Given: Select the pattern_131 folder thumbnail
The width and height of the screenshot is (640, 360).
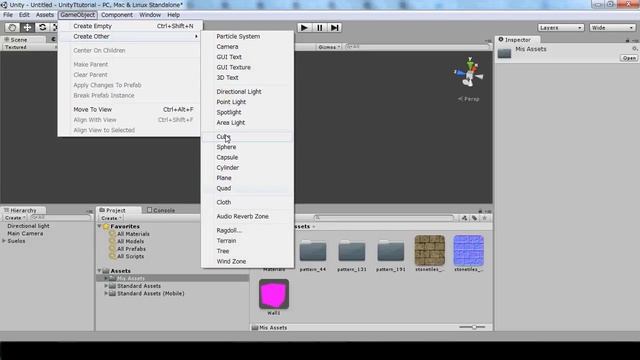Looking at the screenshot, I should pyautogui.click(x=351, y=251).
